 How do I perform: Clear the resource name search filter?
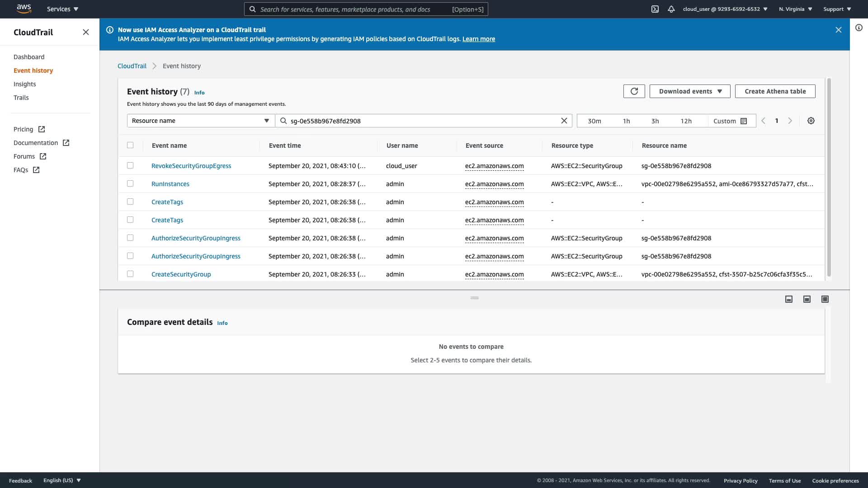[x=564, y=121]
